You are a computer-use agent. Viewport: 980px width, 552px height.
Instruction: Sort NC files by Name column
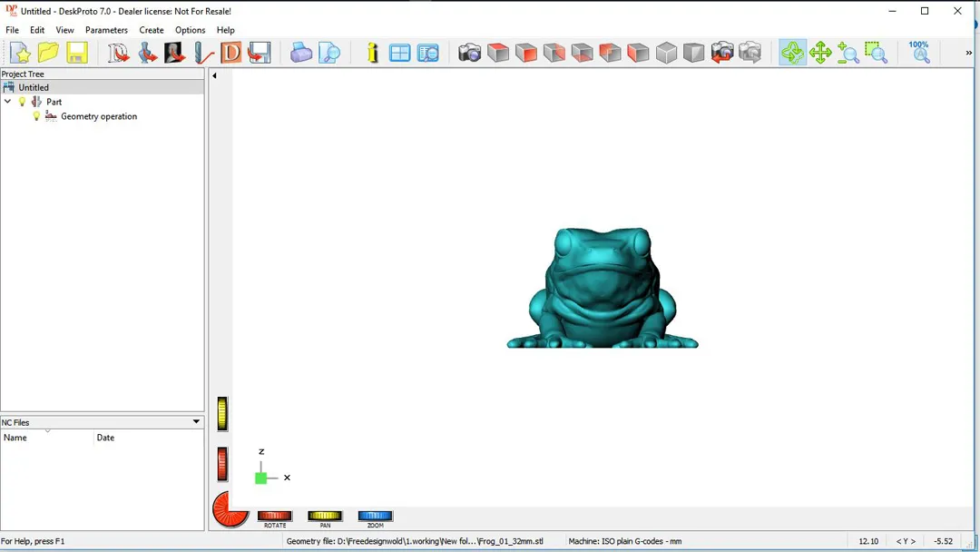[x=47, y=438]
